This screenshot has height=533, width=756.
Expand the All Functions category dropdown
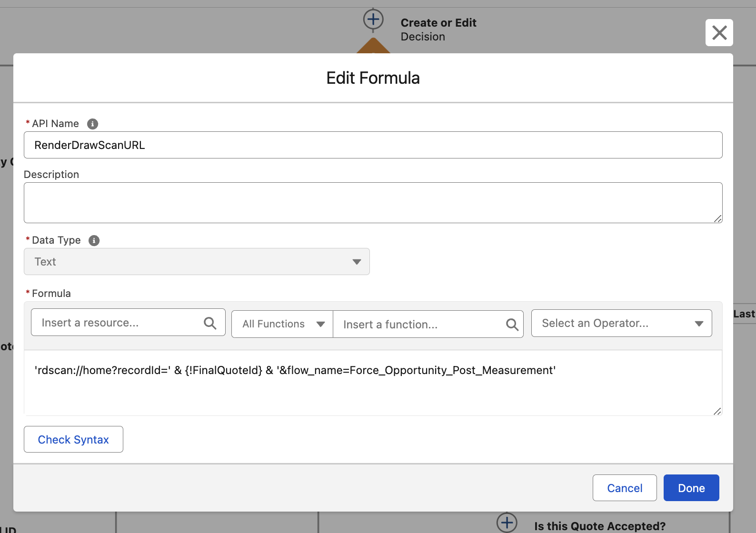[282, 324]
